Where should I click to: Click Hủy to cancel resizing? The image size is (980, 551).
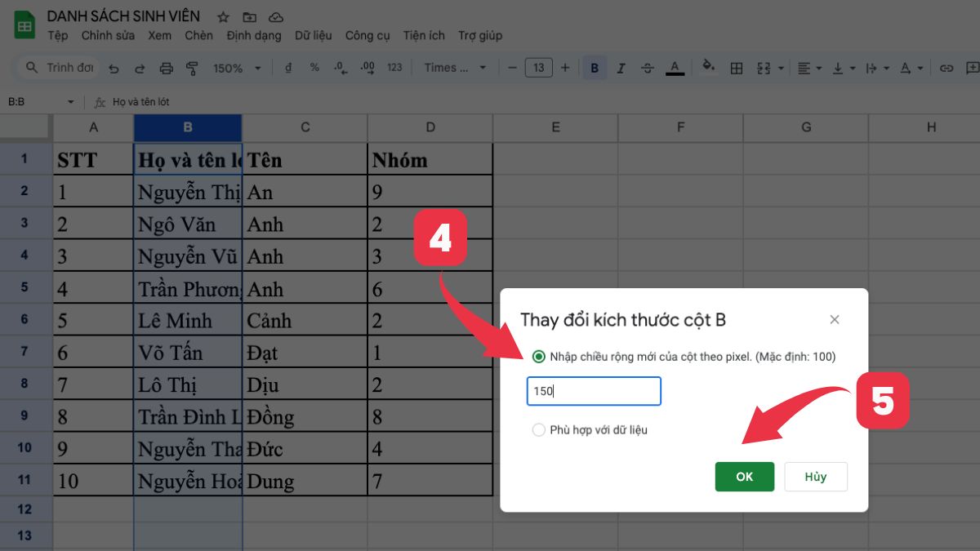coord(815,477)
